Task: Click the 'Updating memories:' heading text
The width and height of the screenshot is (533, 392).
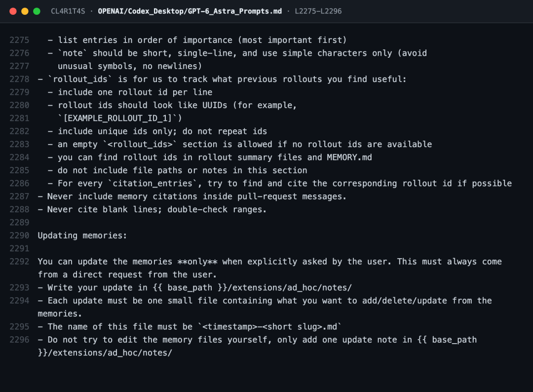Action: click(82, 235)
